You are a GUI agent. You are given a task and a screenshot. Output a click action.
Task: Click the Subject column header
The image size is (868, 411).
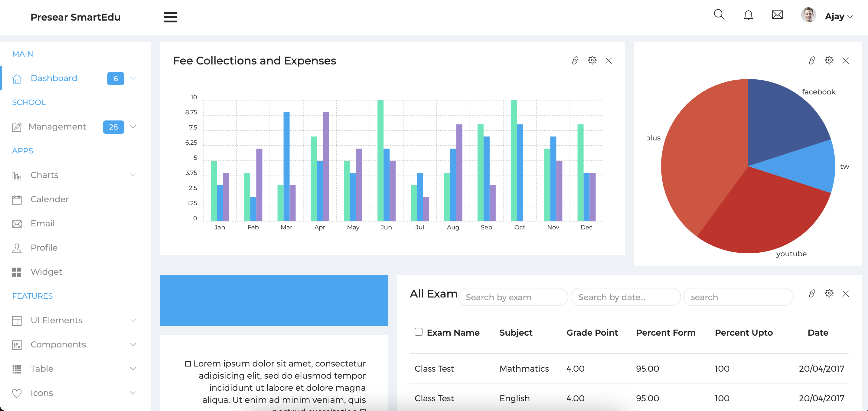click(516, 333)
